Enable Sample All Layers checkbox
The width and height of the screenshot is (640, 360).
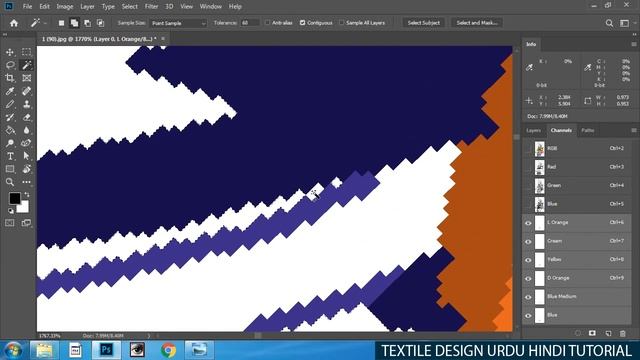[342, 23]
